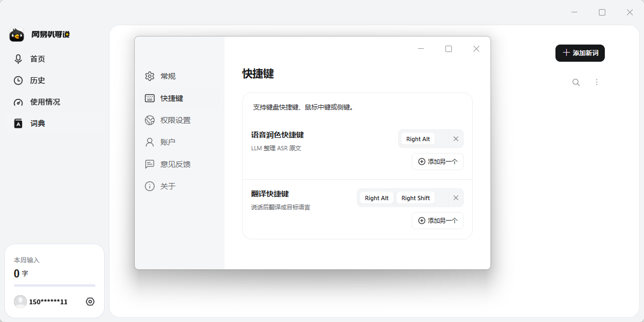Open the three-dot more options menu

pos(597,82)
